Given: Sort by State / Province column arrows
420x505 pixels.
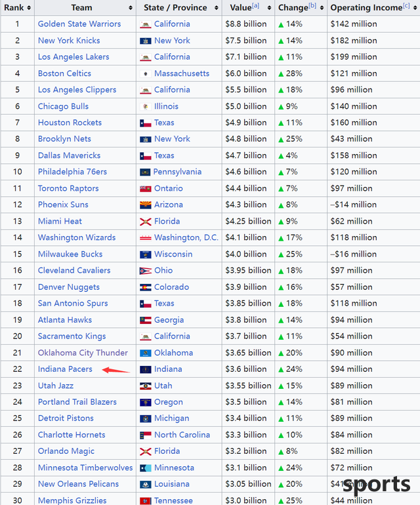Looking at the screenshot, I should (x=217, y=8).
